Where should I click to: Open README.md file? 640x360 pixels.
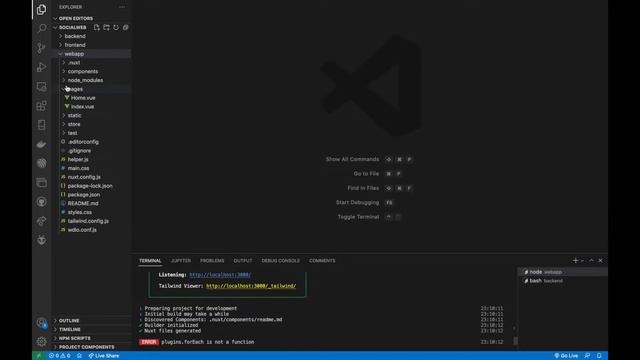tap(83, 204)
